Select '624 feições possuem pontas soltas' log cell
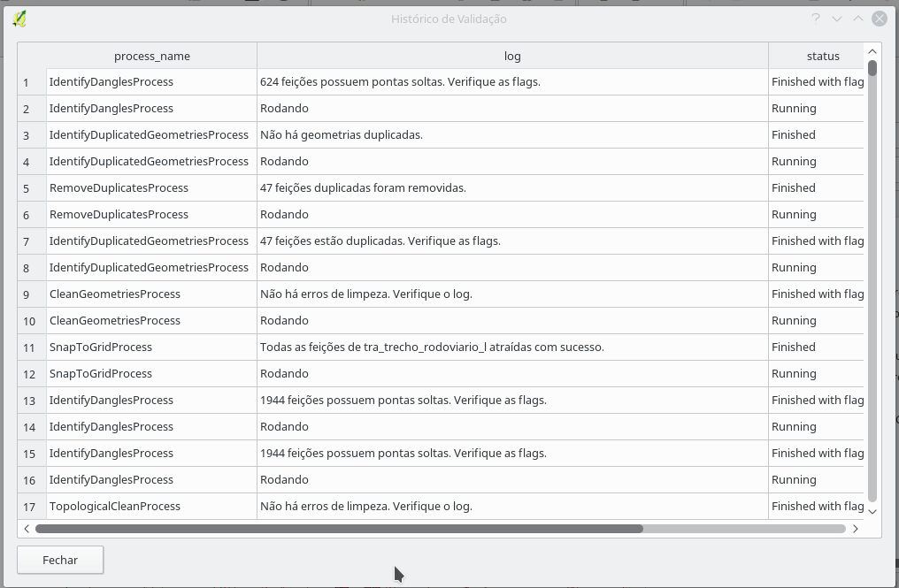The image size is (899, 588). pos(512,82)
